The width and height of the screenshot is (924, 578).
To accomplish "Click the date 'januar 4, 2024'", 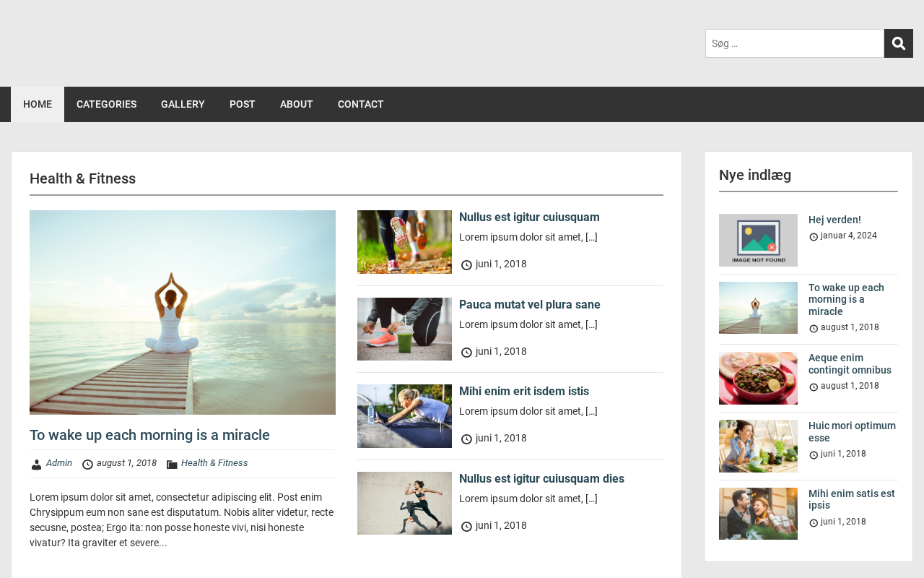I will point(849,236).
